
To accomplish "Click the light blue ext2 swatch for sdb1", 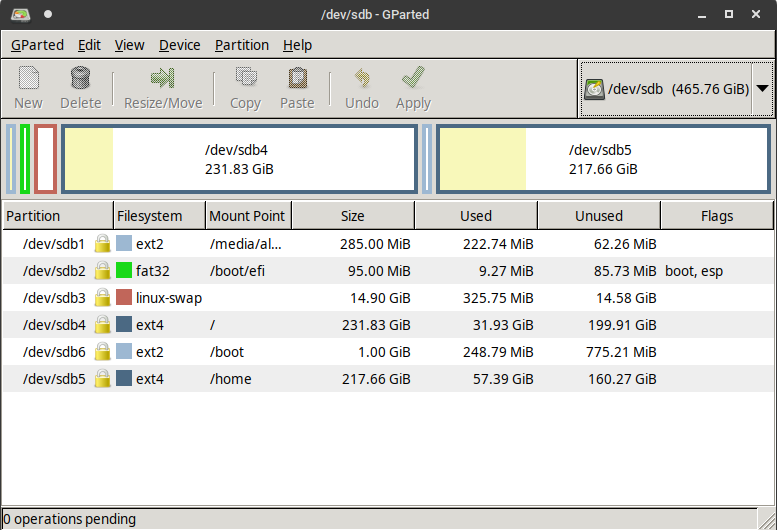I will click(124, 243).
